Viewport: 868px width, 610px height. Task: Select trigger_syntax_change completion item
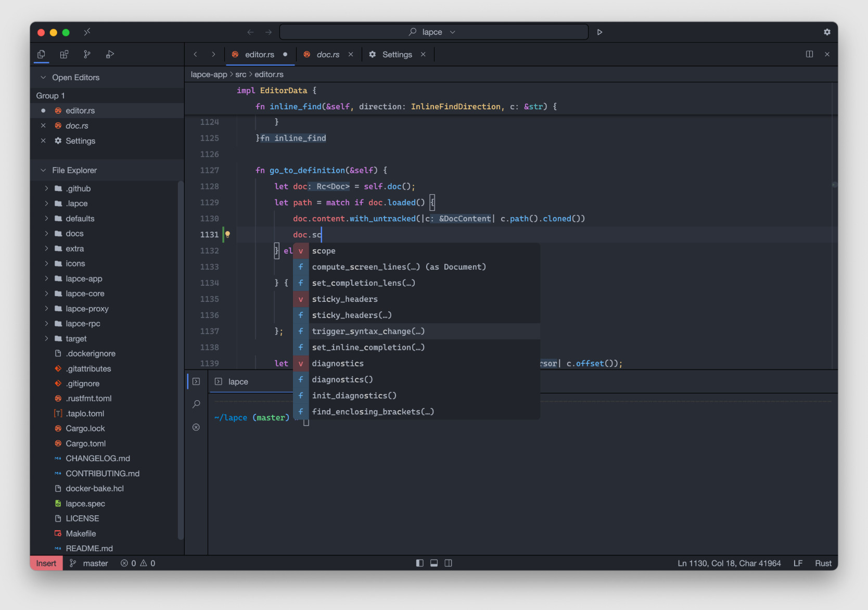368,331
